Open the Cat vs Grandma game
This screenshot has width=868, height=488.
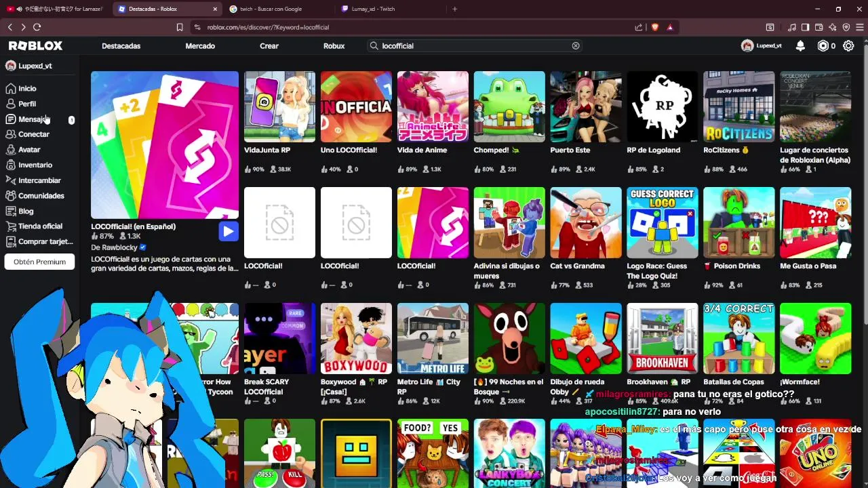(586, 222)
